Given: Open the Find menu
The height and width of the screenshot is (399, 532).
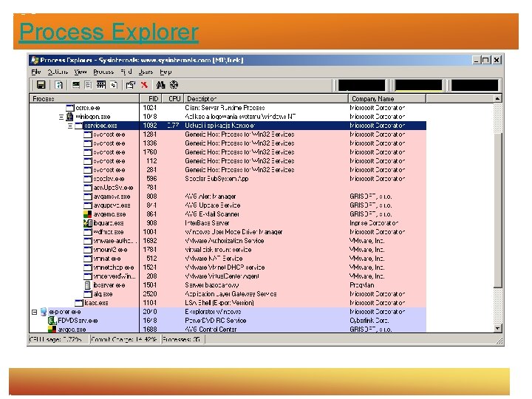Looking at the screenshot, I should 126,72.
